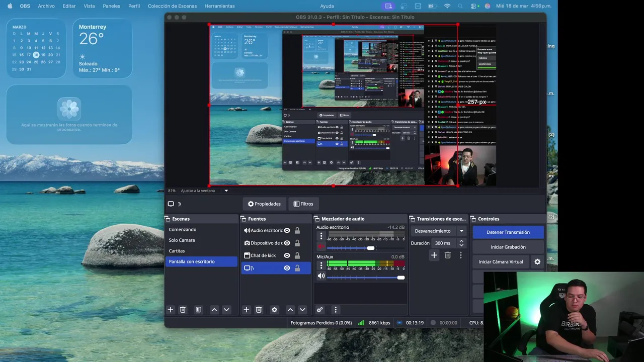
Task: Select Solo Camara scene
Action: click(x=201, y=240)
